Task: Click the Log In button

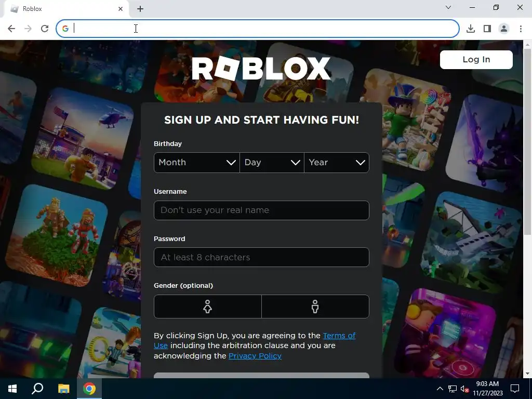Action: [x=476, y=60]
